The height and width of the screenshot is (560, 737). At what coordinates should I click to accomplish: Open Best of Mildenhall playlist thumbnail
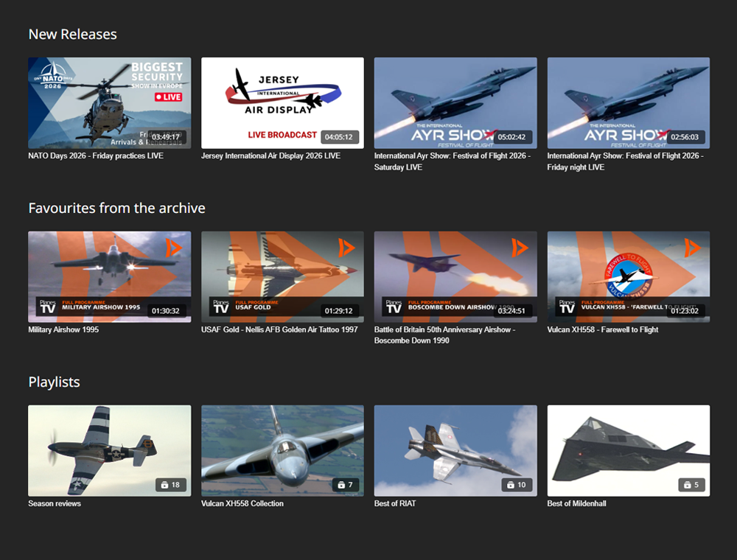click(629, 450)
